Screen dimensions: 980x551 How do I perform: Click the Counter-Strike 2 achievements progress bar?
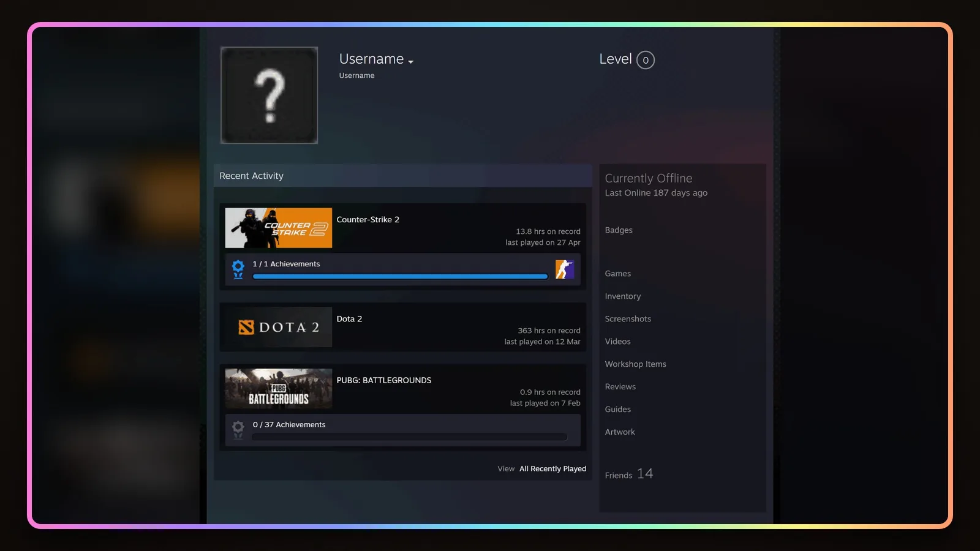click(x=400, y=277)
